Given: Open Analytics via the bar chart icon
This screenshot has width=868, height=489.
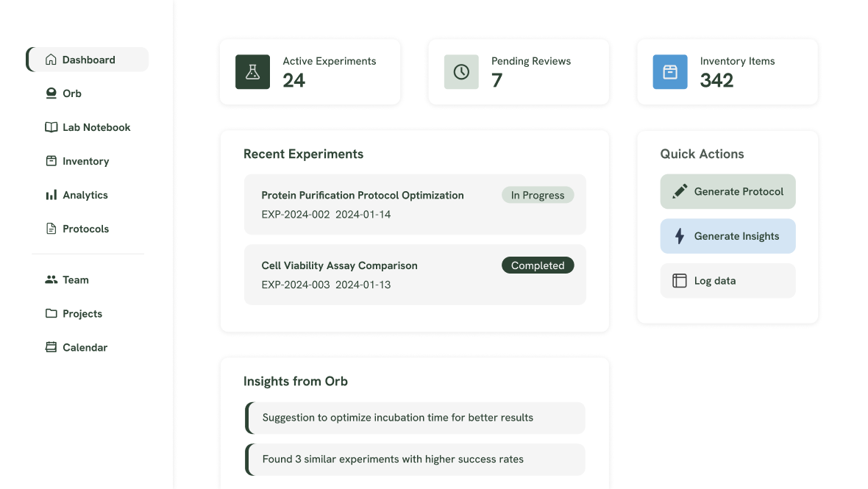Looking at the screenshot, I should click(x=51, y=195).
